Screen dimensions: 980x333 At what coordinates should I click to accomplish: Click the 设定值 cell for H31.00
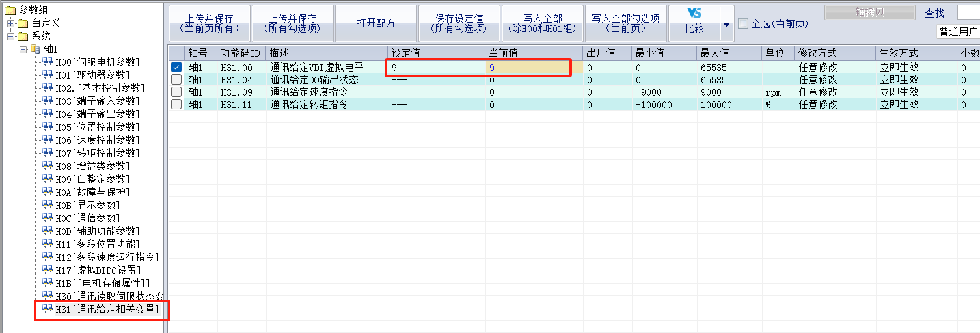(x=436, y=67)
